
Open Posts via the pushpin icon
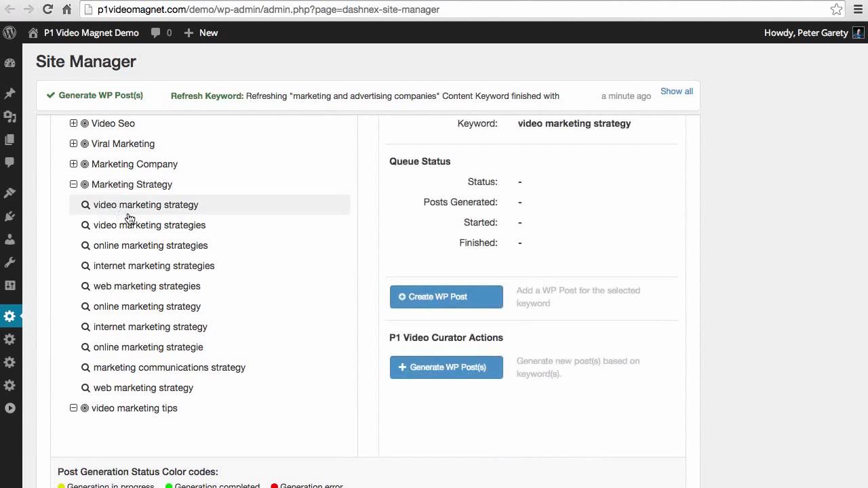pyautogui.click(x=9, y=94)
